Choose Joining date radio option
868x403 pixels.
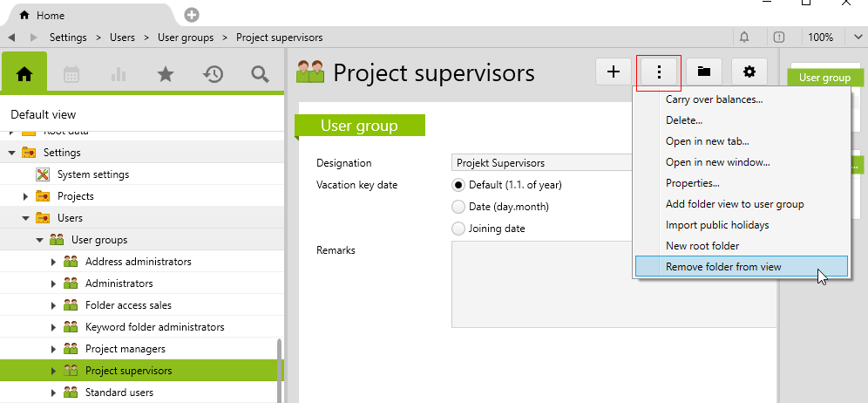458,229
